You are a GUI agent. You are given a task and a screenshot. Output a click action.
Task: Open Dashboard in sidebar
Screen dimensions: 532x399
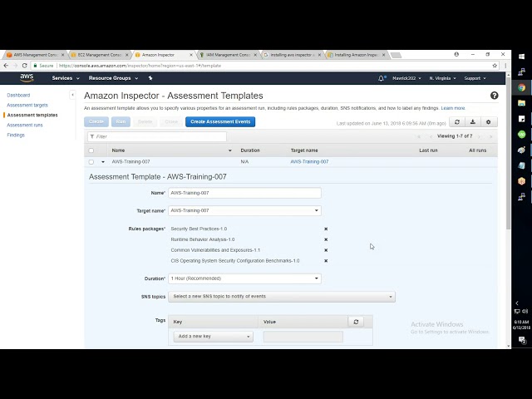(18, 96)
